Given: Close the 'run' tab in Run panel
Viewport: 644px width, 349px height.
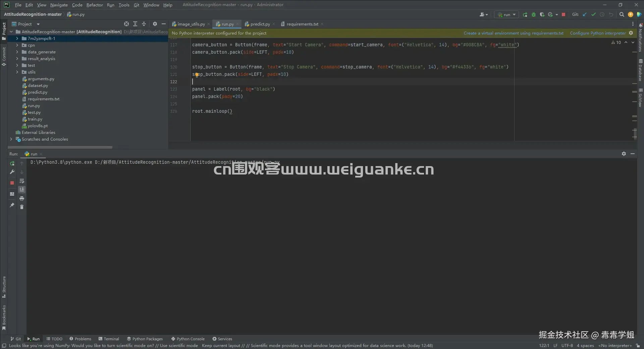Looking at the screenshot, I should (x=41, y=154).
